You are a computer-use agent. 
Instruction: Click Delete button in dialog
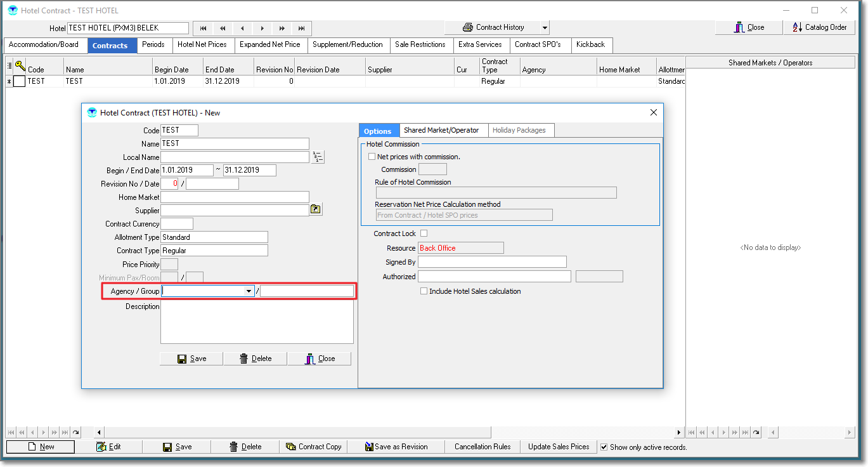[256, 358]
